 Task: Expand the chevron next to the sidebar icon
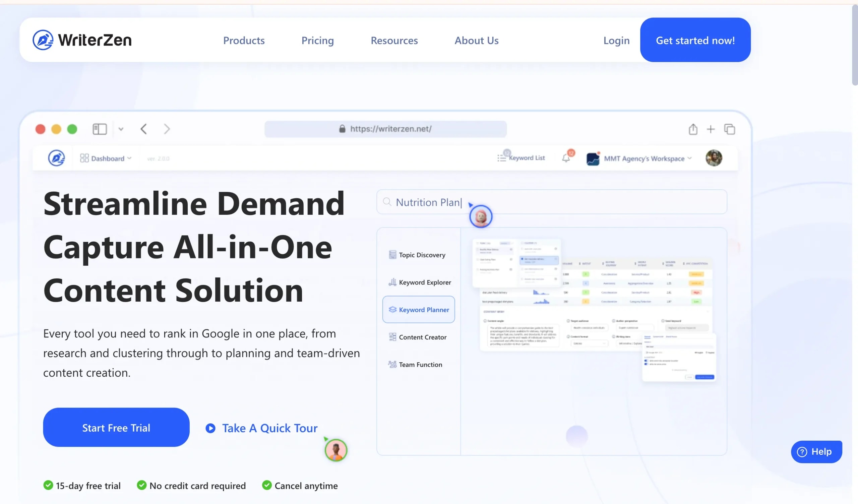[x=121, y=129]
